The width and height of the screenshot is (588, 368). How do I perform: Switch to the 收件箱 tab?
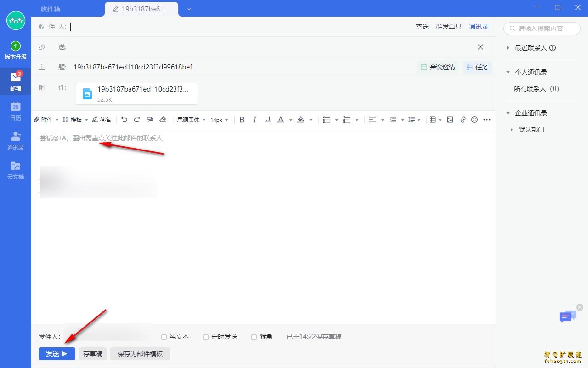pyautogui.click(x=51, y=9)
